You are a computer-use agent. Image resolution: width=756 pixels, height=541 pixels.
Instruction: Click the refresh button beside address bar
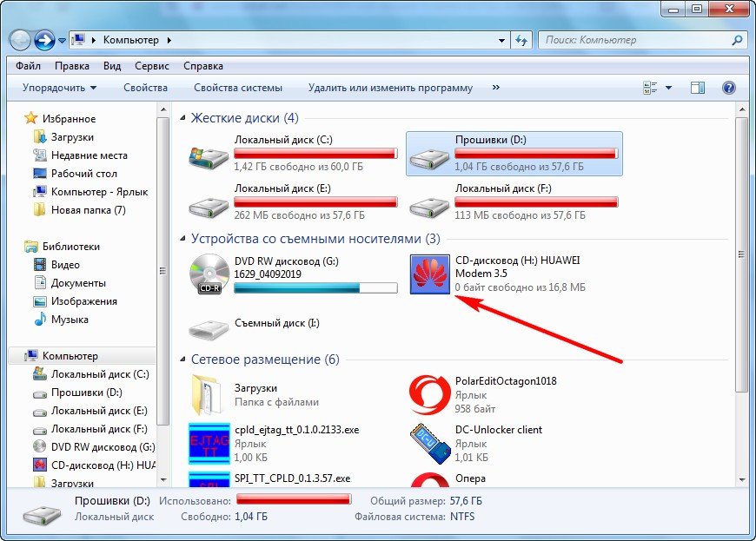coord(521,40)
